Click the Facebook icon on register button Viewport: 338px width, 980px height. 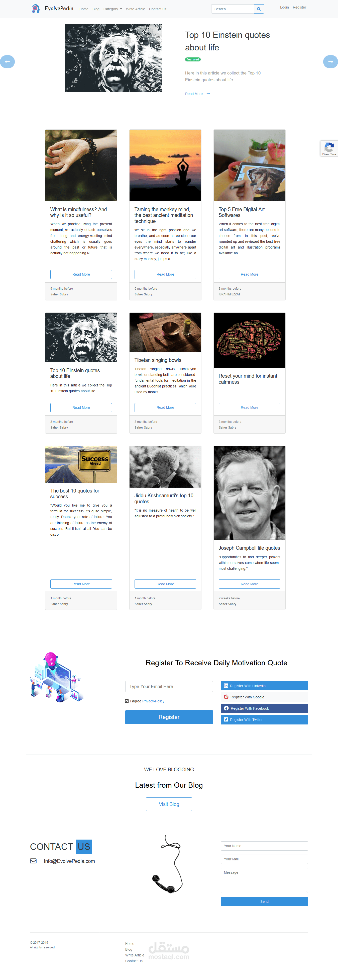coord(226,708)
